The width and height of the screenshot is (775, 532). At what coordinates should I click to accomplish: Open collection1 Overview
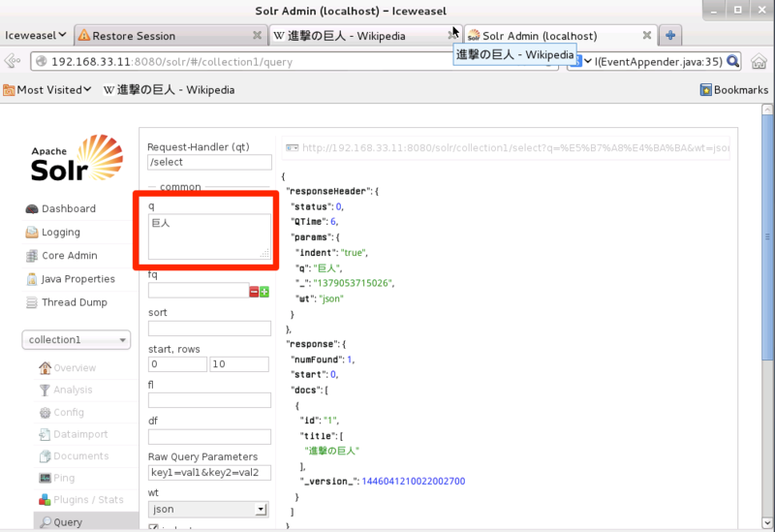[75, 368]
